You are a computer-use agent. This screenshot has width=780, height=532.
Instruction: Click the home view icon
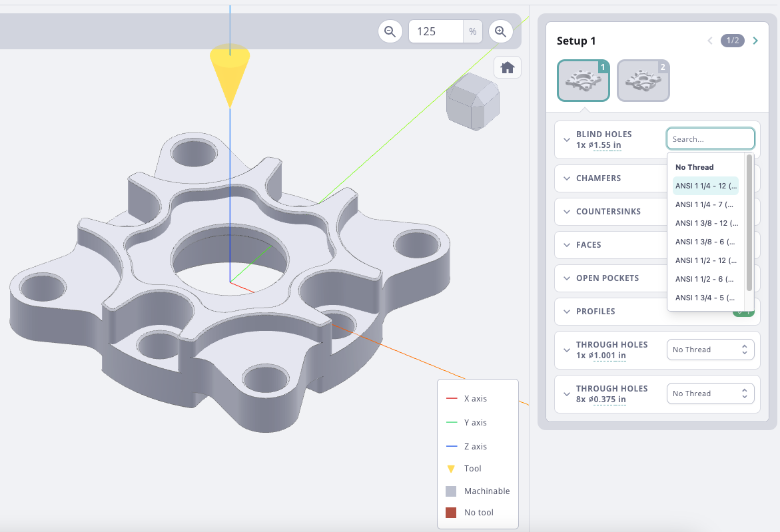[507, 67]
